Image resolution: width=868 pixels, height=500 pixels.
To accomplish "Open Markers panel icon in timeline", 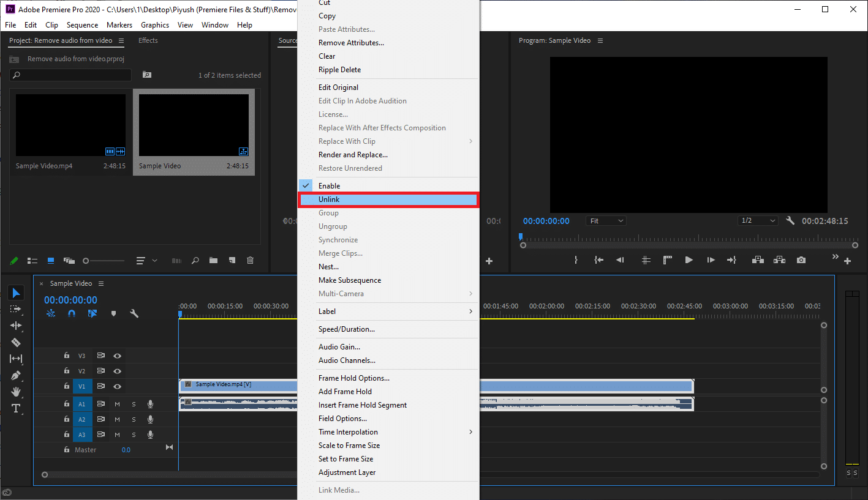I will pyautogui.click(x=114, y=313).
